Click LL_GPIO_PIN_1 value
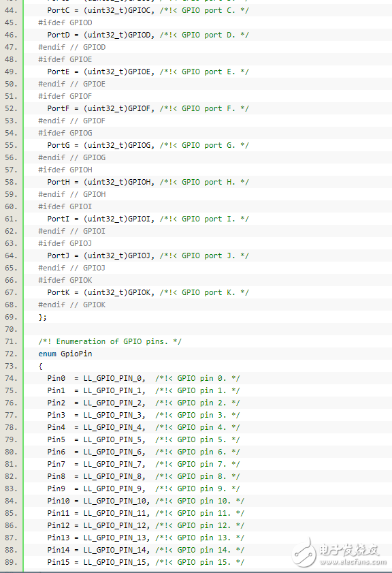Viewport: 392px width, 573px height. tap(112, 390)
